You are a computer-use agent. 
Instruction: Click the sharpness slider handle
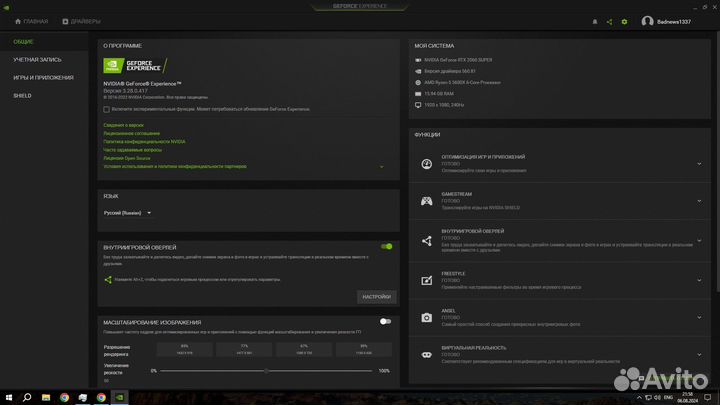tap(266, 371)
